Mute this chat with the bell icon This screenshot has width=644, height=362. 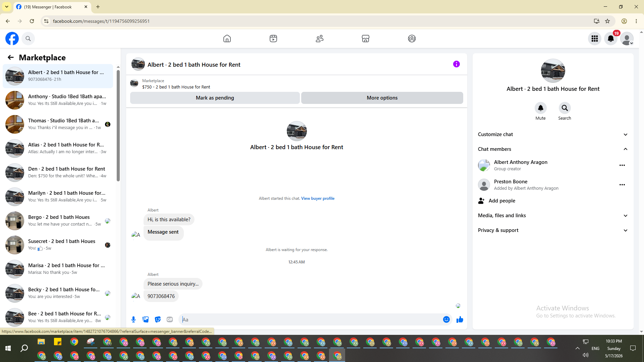tap(541, 108)
